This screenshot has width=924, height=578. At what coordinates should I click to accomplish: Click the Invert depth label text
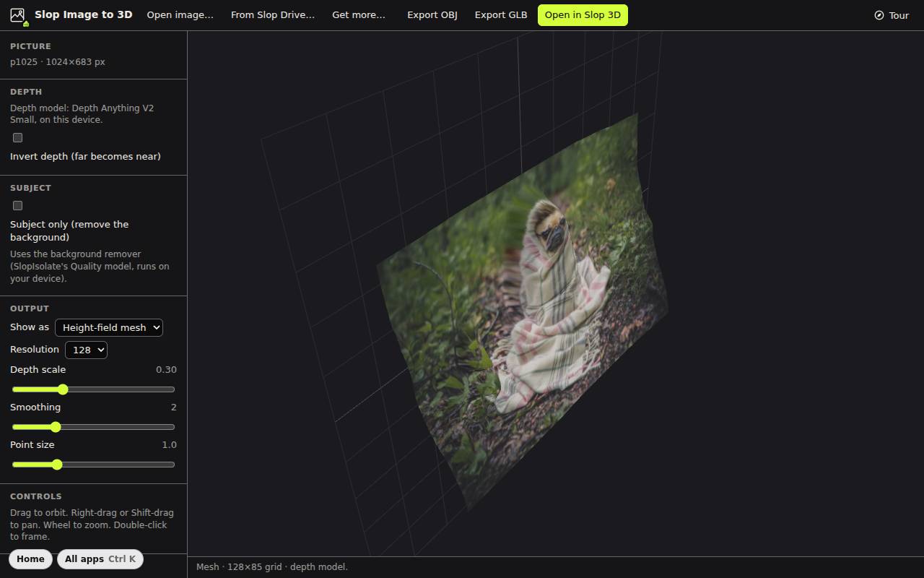point(85,157)
